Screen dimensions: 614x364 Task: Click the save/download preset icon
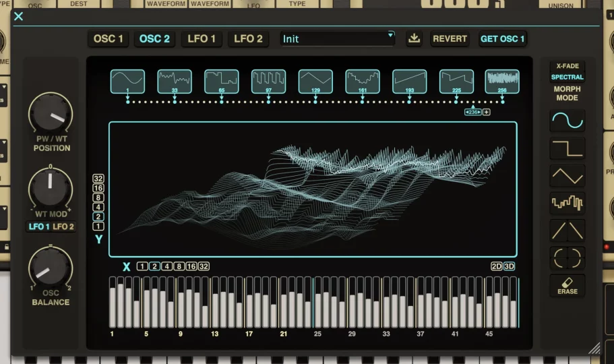coord(414,39)
